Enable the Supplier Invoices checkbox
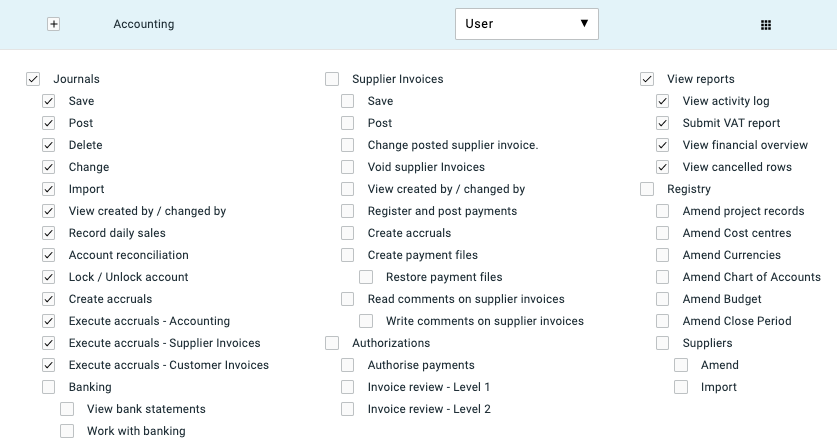Screen dimensions: 837x441 click(332, 79)
